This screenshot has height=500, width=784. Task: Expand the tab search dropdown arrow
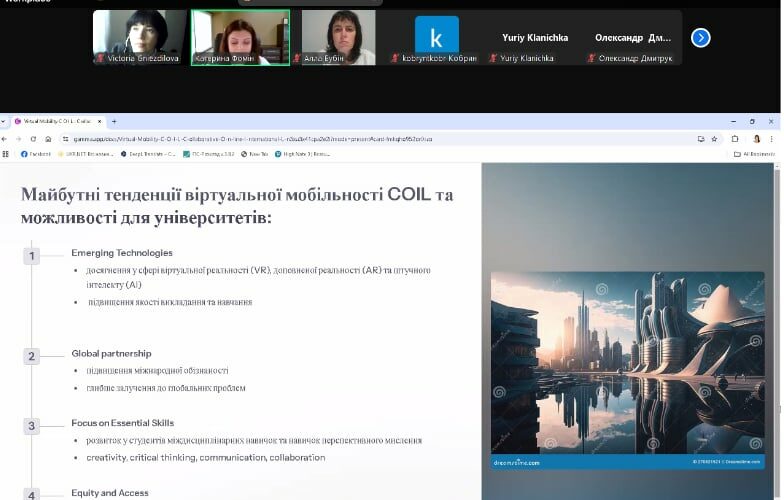4,121
